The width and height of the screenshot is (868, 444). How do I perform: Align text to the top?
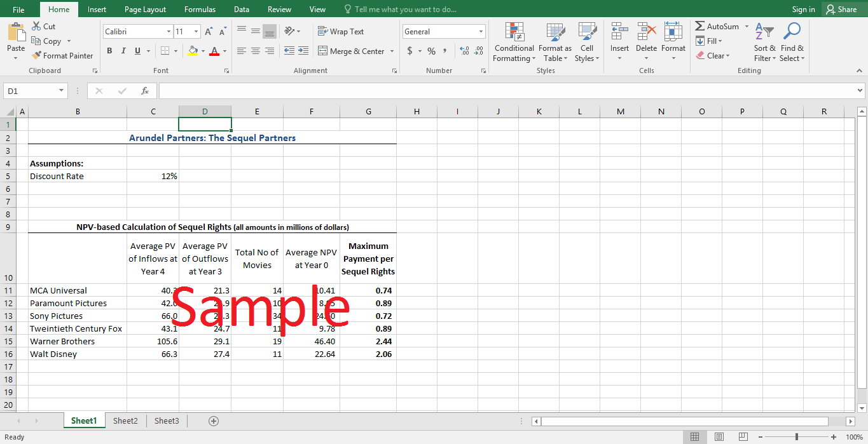(x=242, y=31)
